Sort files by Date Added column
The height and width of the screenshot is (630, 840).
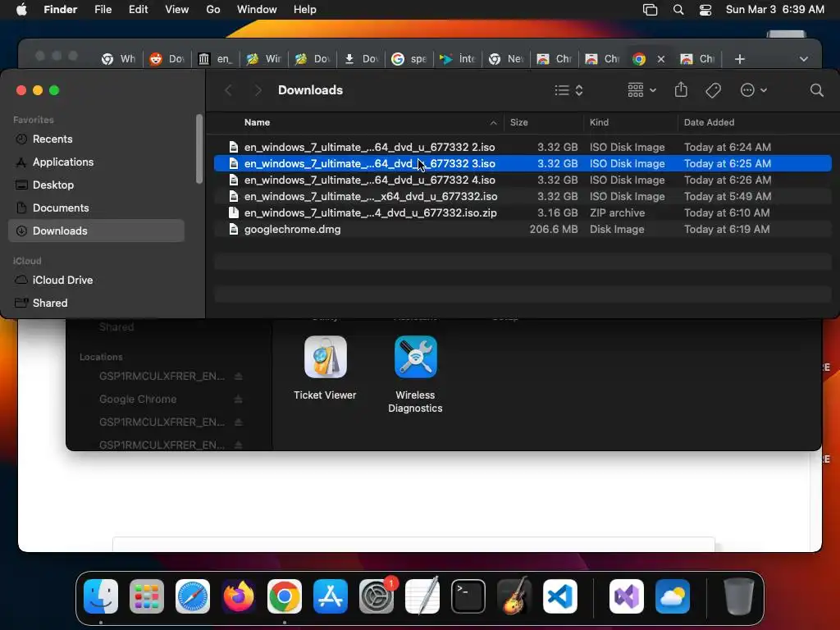709,122
